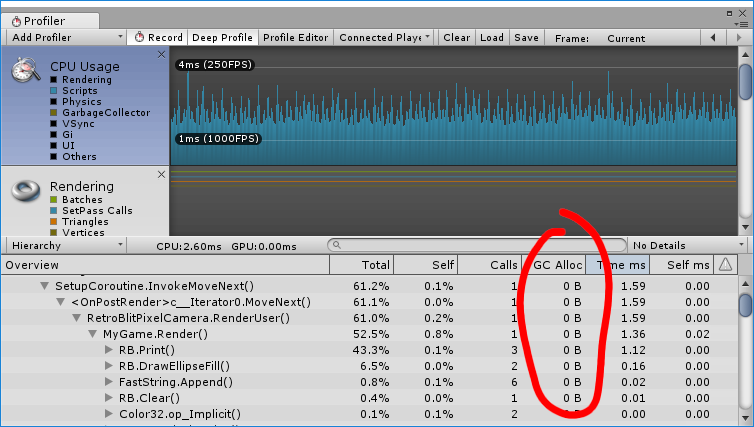Image resolution: width=754 pixels, height=427 pixels.
Task: Open the Profiler window options menu icon
Action: [x=743, y=24]
